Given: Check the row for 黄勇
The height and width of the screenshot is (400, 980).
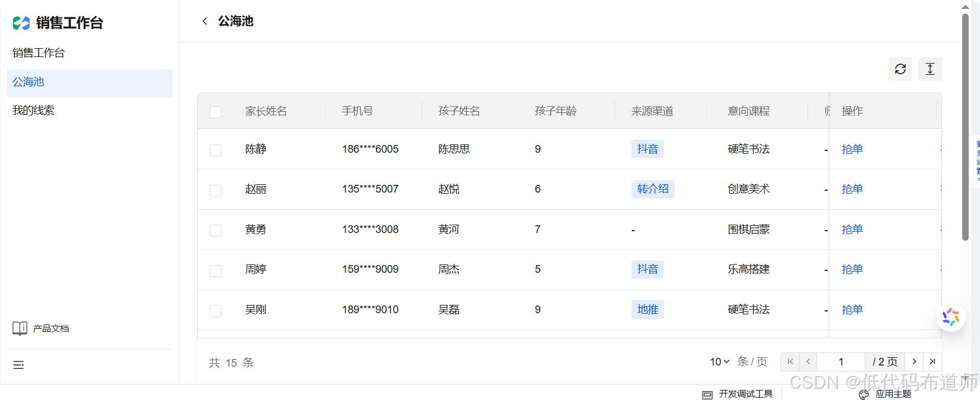Looking at the screenshot, I should (216, 230).
